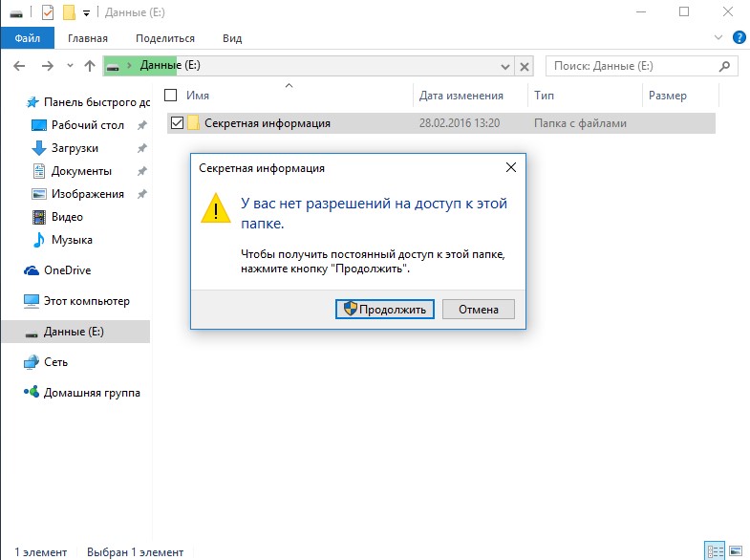Switch to large icons view in status bar
The image size is (750, 560).
[x=737, y=550]
